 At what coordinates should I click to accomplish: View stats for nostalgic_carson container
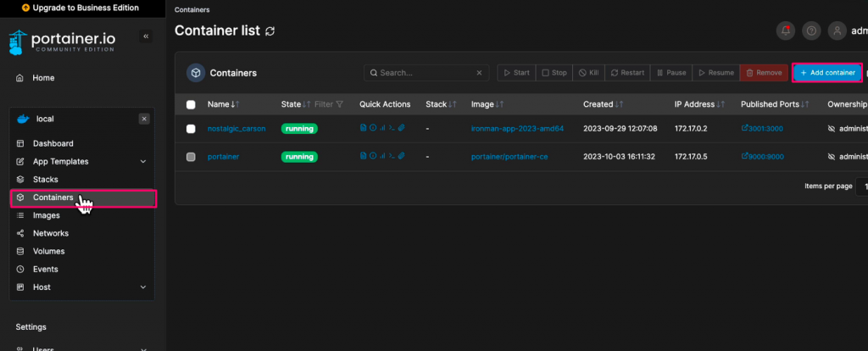382,127
